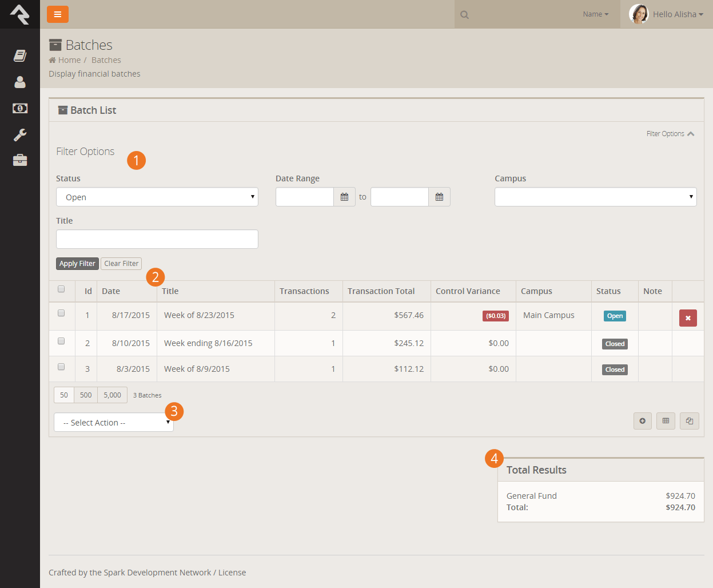Expand the Campus dropdown
Viewport: 713px width, 588px height.
pyautogui.click(x=595, y=197)
